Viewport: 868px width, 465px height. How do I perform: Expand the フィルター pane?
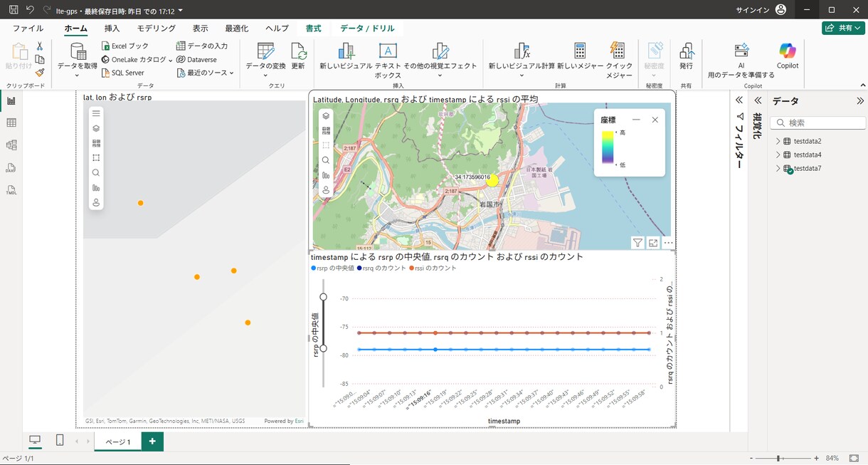[x=739, y=100]
